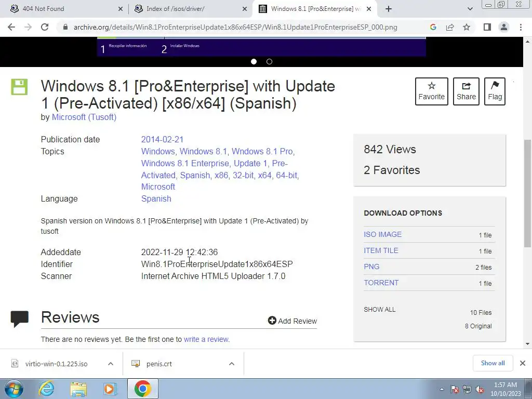The width and height of the screenshot is (532, 399).
Task: Open the Chrome profile avatar
Action: 504,27
